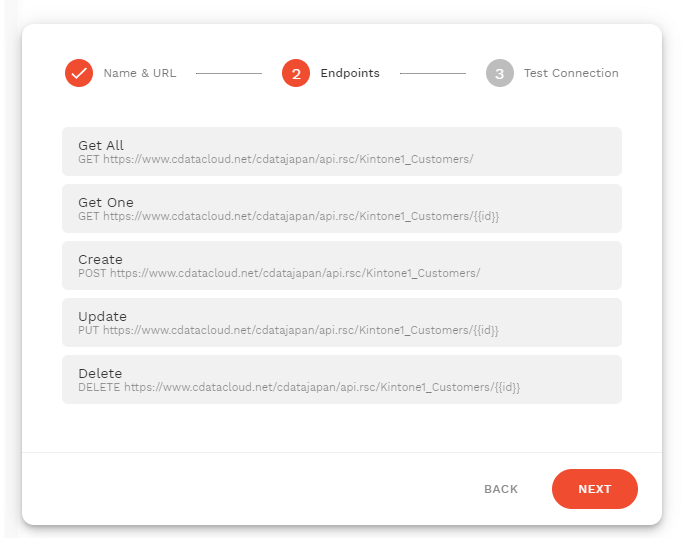Click the BACK button
The width and height of the screenshot is (689, 538).
(501, 489)
